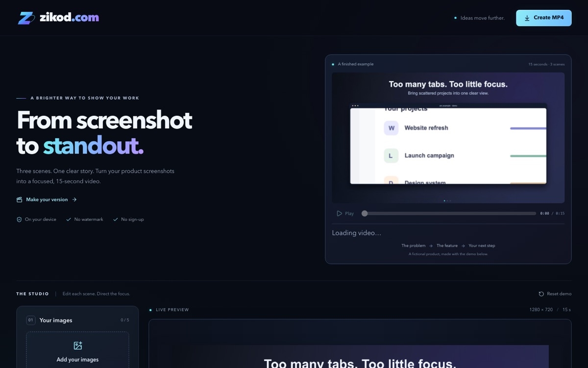The height and width of the screenshot is (368, 588).
Task: Click THE STUDIO section heading
Action: tap(32, 294)
